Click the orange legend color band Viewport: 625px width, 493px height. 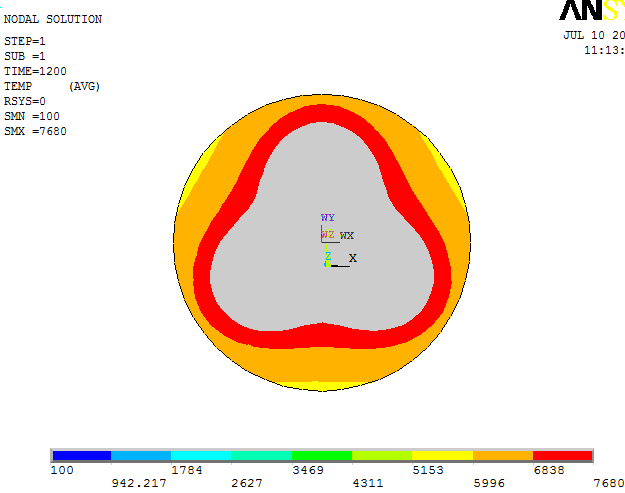(503, 456)
